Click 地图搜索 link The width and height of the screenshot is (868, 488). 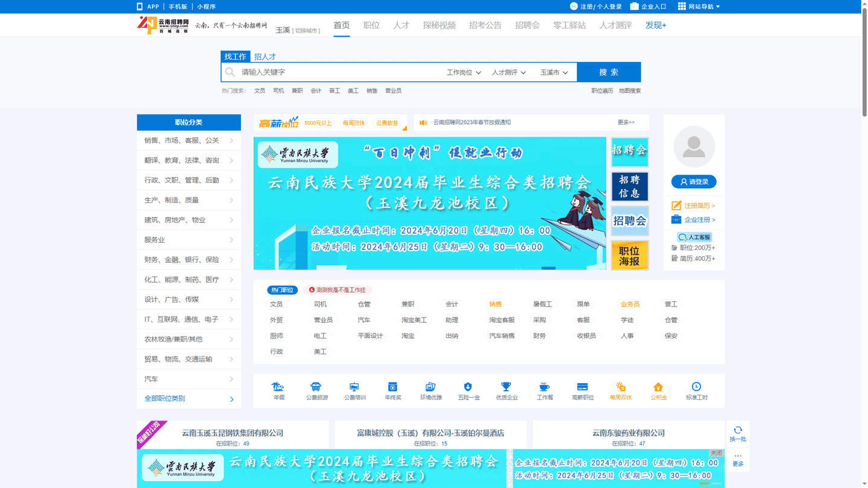point(630,91)
